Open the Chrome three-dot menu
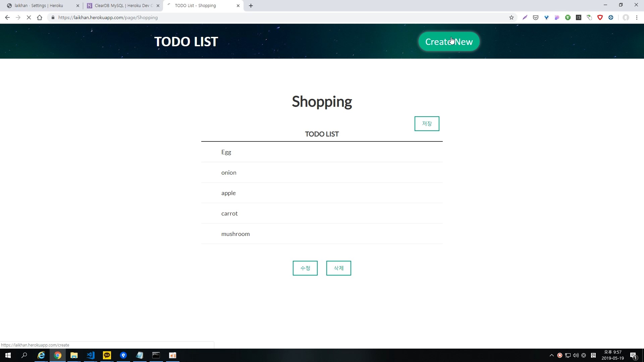Screen dimensions: 644x362 click(x=637, y=17)
